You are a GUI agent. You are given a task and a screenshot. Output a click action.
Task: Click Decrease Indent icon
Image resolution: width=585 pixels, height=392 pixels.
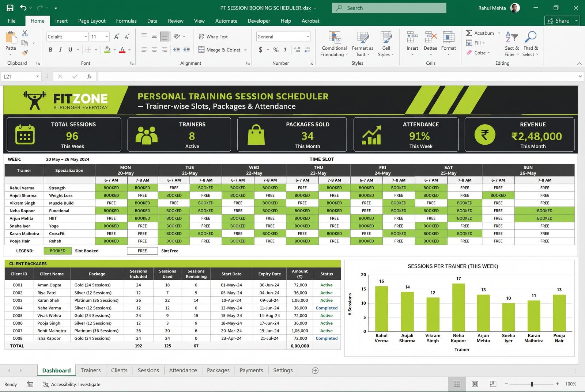(x=176, y=50)
